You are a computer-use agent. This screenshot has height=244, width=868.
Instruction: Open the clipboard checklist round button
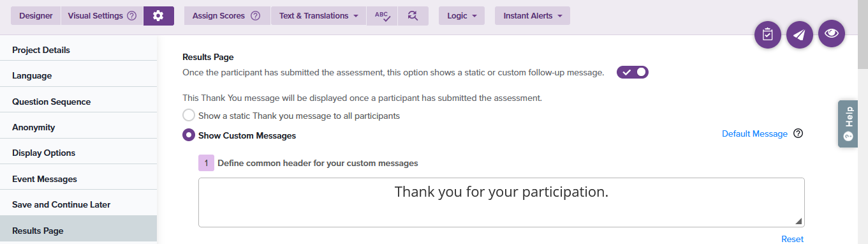coord(768,35)
